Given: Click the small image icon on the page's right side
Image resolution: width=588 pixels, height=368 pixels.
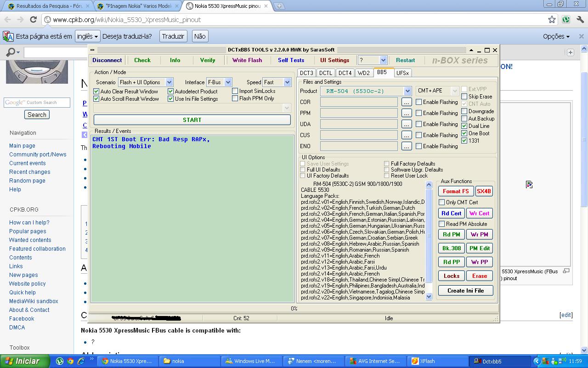Looking at the screenshot, I should [x=529, y=184].
